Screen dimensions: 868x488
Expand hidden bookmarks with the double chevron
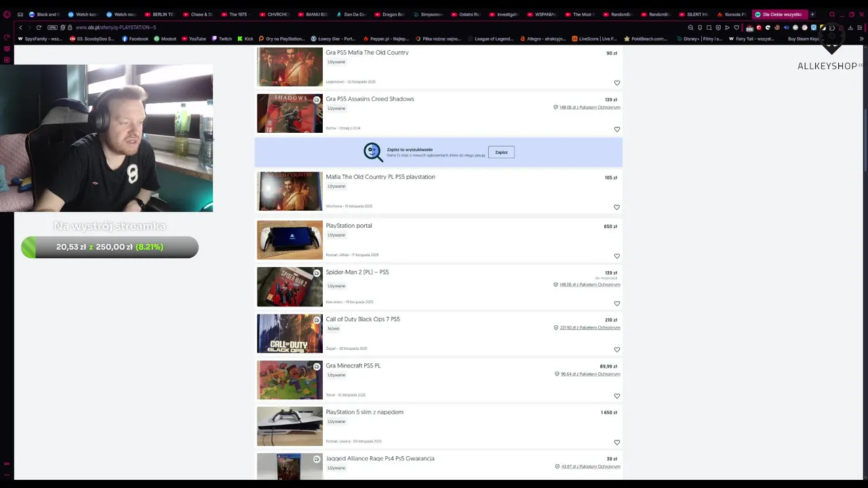click(862, 39)
